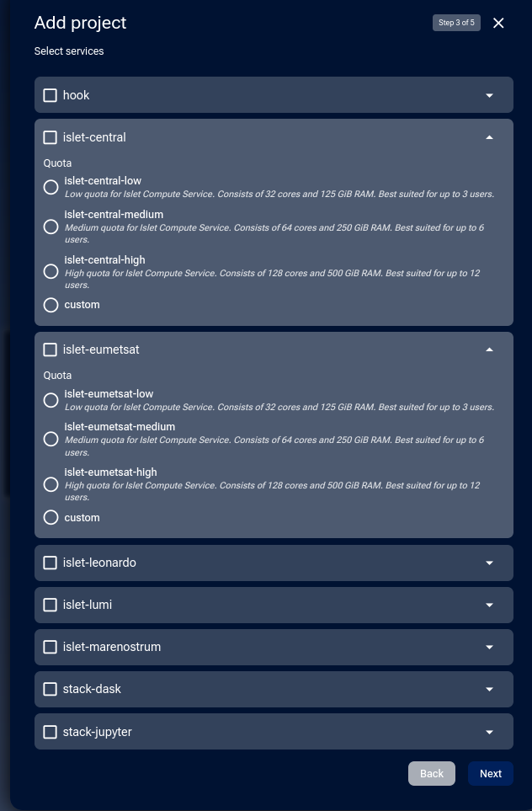Click the Step 3 of 5 badge
This screenshot has width=532, height=811.
click(456, 23)
